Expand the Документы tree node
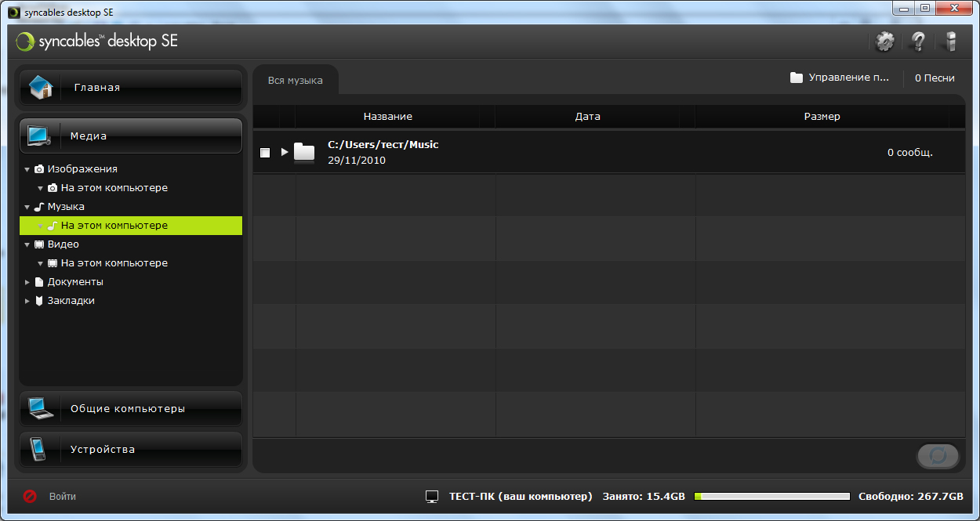The height and width of the screenshot is (521, 980). coord(27,282)
